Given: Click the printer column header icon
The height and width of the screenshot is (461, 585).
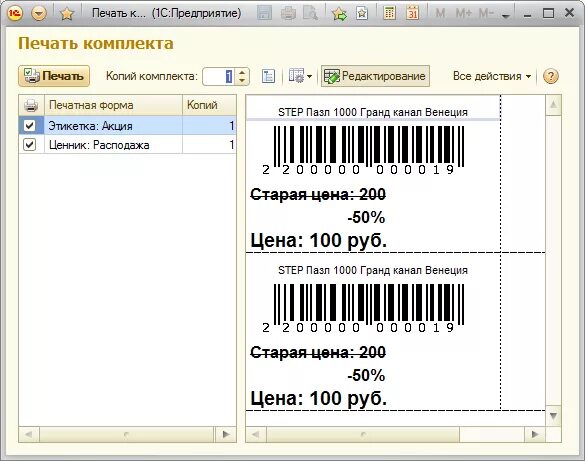Looking at the screenshot, I should (31, 105).
